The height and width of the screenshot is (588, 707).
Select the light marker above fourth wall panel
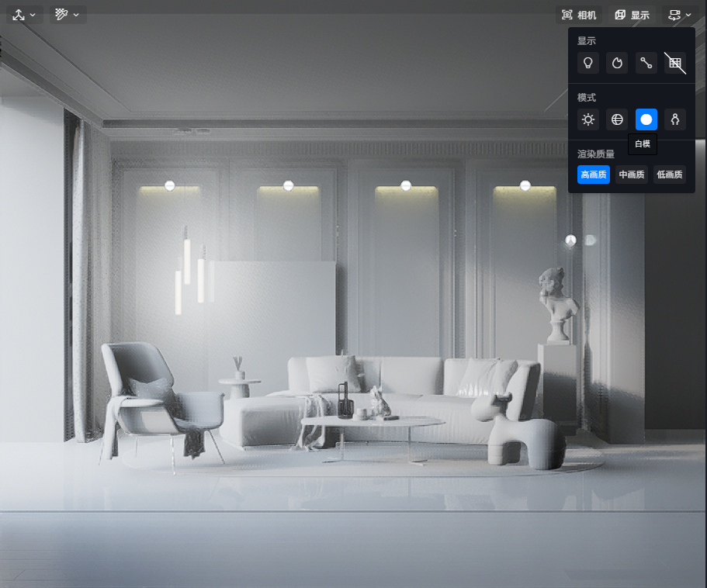point(525,185)
